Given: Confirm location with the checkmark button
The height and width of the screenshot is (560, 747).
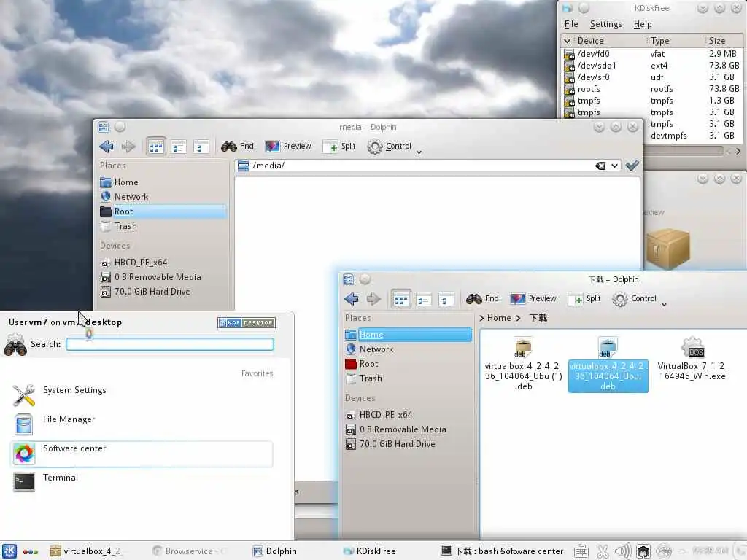Looking at the screenshot, I should click(632, 166).
